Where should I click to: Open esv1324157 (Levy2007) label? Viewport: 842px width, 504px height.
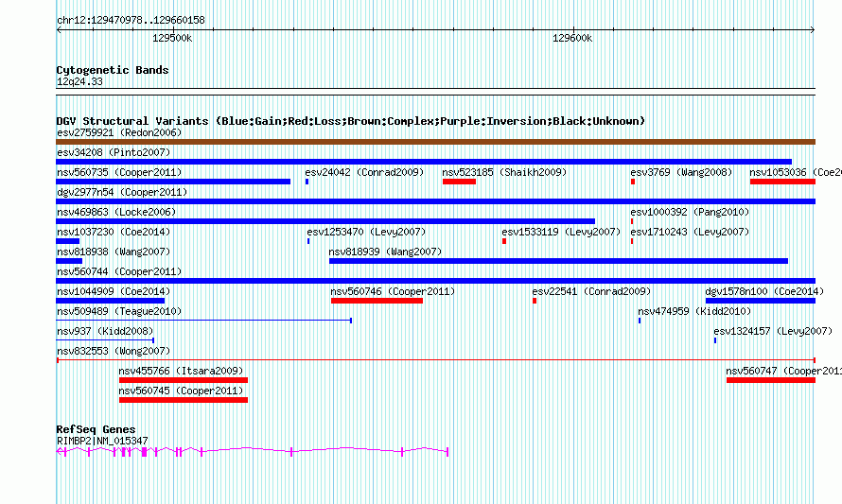coord(773,331)
